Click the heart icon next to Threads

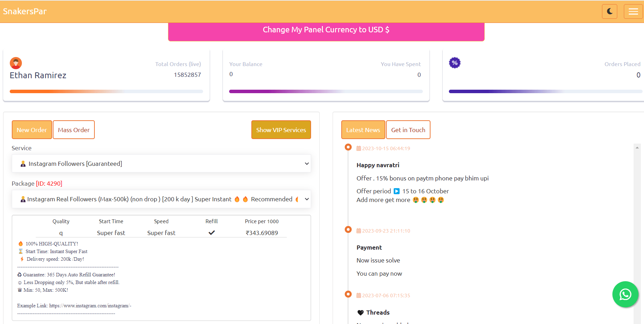(360, 313)
